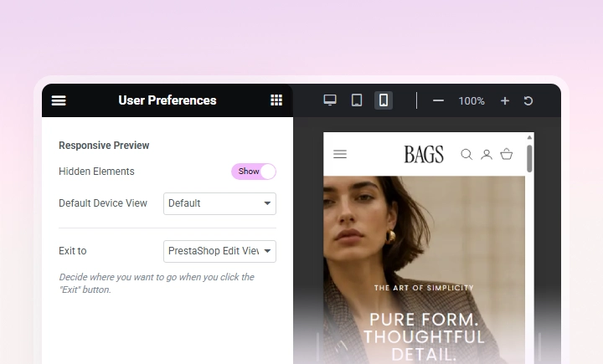Click the User Preferences panel title

pyautogui.click(x=167, y=100)
